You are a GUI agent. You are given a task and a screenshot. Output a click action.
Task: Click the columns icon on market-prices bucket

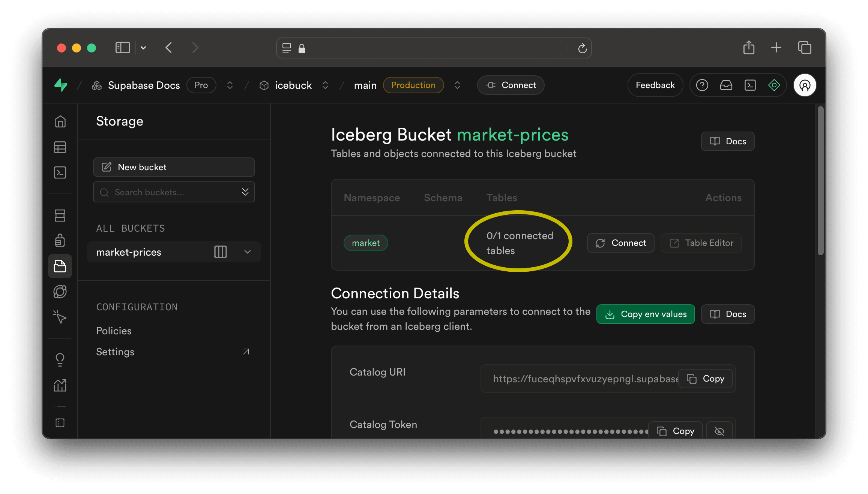pyautogui.click(x=221, y=252)
